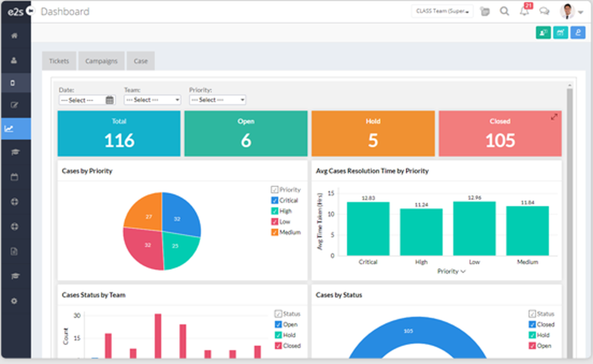Click the High bar showing 11.24

421,232
